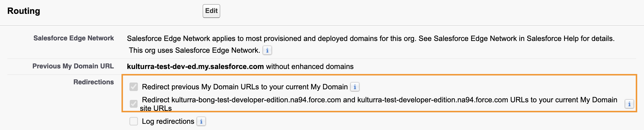
Task: Toggle Redirect previous My Domain URLs checkbox
Action: (x=134, y=87)
